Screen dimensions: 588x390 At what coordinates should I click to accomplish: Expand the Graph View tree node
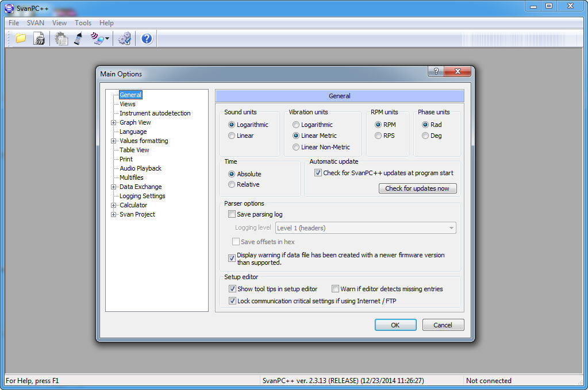(113, 122)
